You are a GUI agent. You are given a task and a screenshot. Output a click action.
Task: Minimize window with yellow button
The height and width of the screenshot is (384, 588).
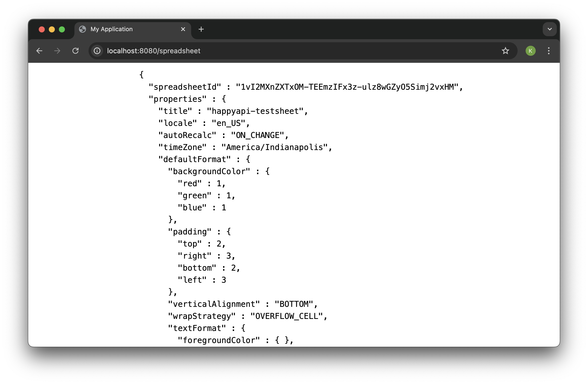point(52,29)
